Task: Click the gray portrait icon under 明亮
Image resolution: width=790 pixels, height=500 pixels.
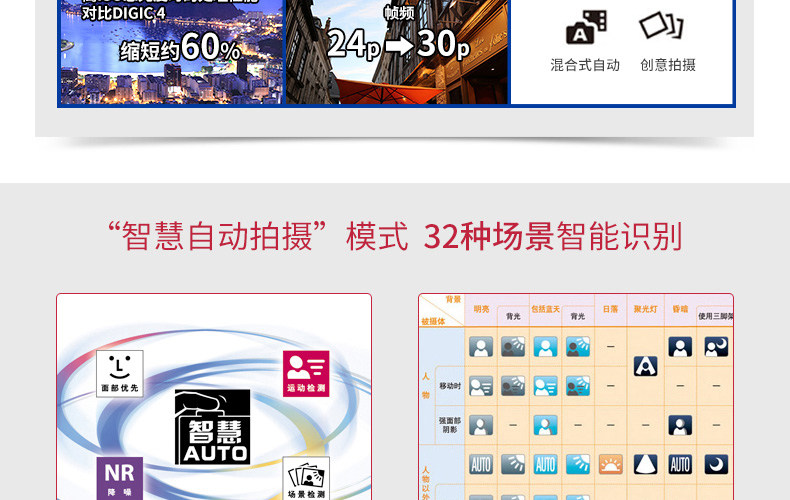Action: point(481,347)
